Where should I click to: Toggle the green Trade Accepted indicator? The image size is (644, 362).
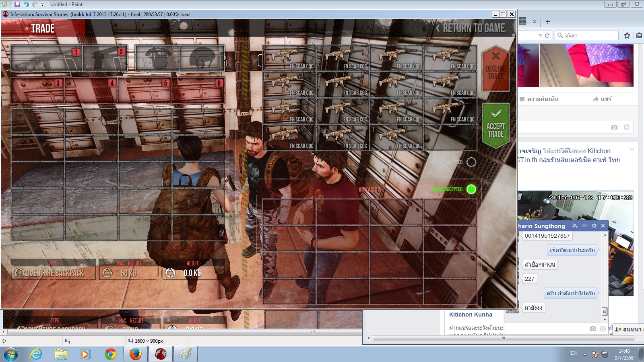471,189
